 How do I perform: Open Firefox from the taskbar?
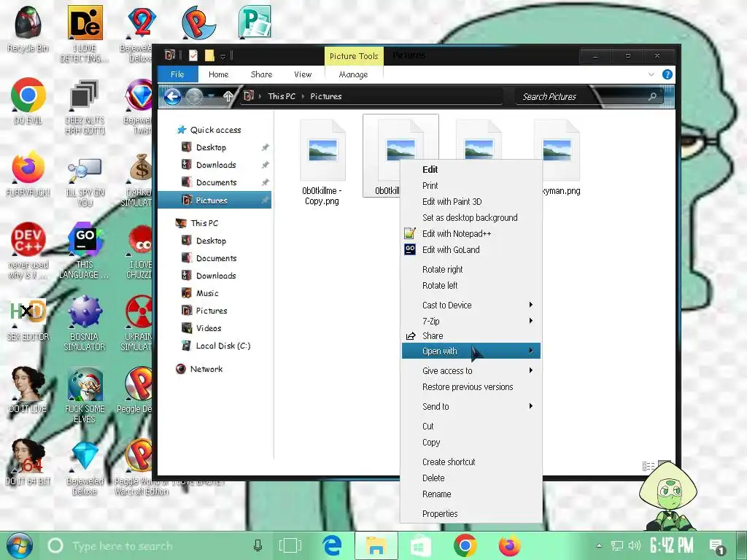(510, 545)
